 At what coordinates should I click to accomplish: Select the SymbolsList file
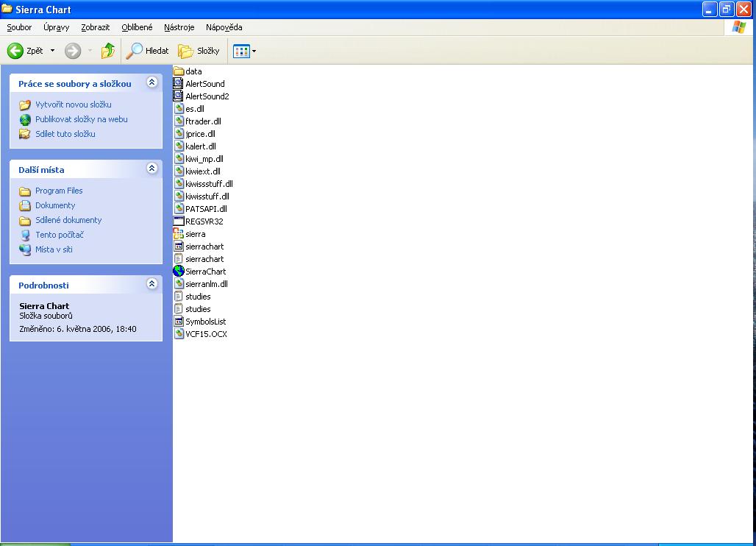tap(199, 322)
